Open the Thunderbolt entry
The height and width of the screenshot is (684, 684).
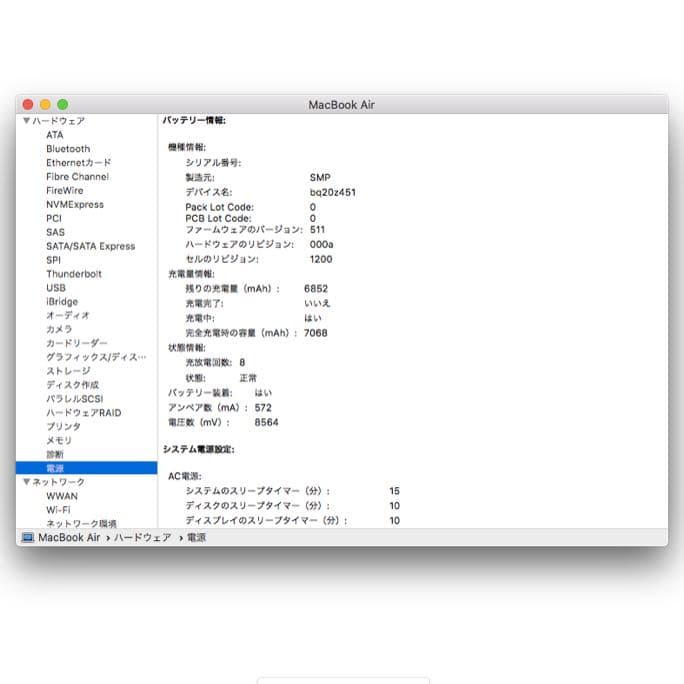(x=74, y=274)
